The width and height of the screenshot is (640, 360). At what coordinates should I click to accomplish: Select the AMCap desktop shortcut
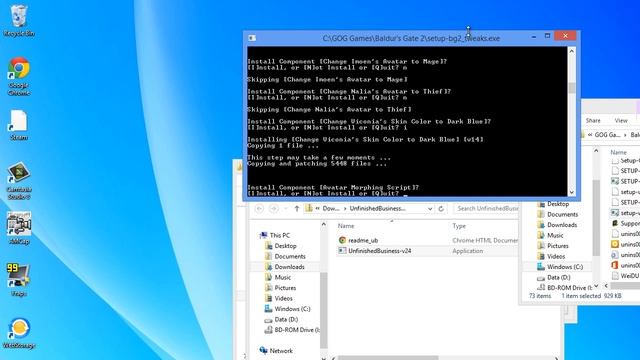[x=18, y=228]
